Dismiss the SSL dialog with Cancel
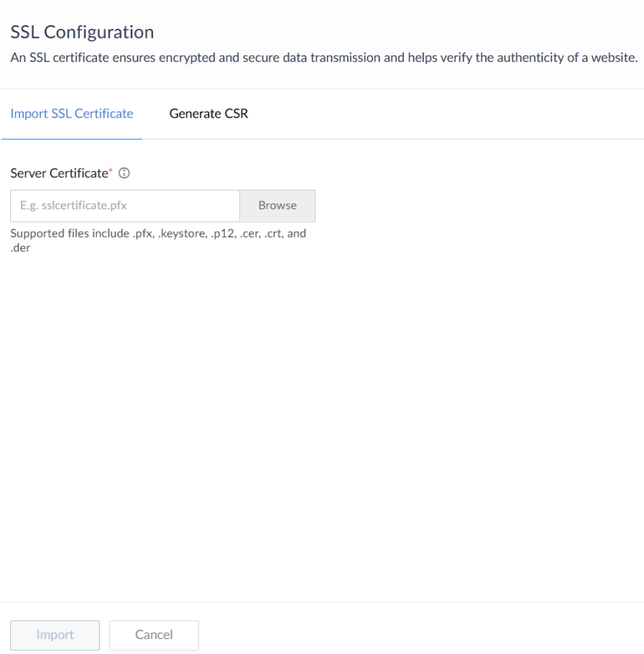 [x=154, y=635]
